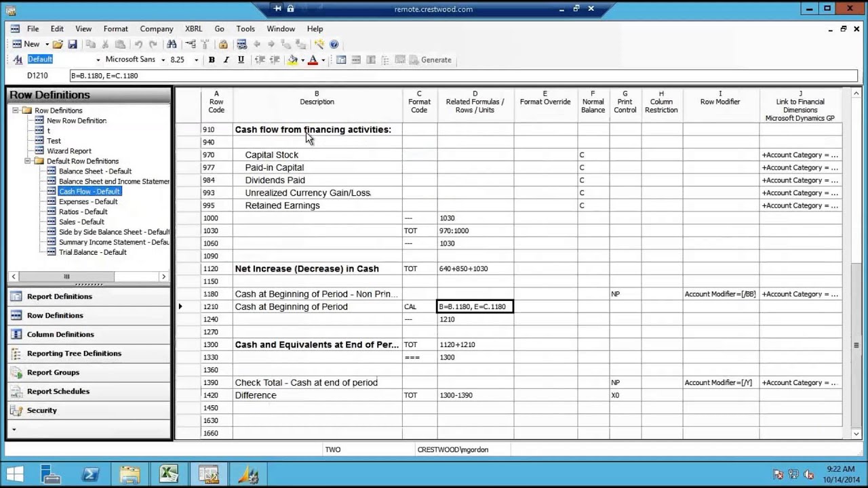The image size is (868, 488).
Task: Apply italic formatting
Action: (x=226, y=60)
